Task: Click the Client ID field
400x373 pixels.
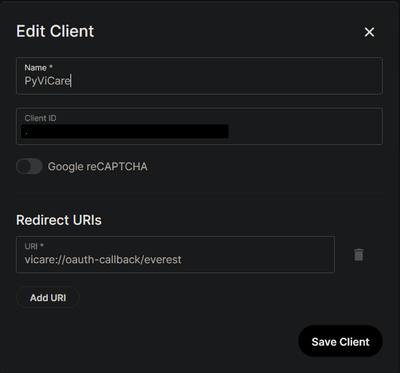Action: pos(199,126)
